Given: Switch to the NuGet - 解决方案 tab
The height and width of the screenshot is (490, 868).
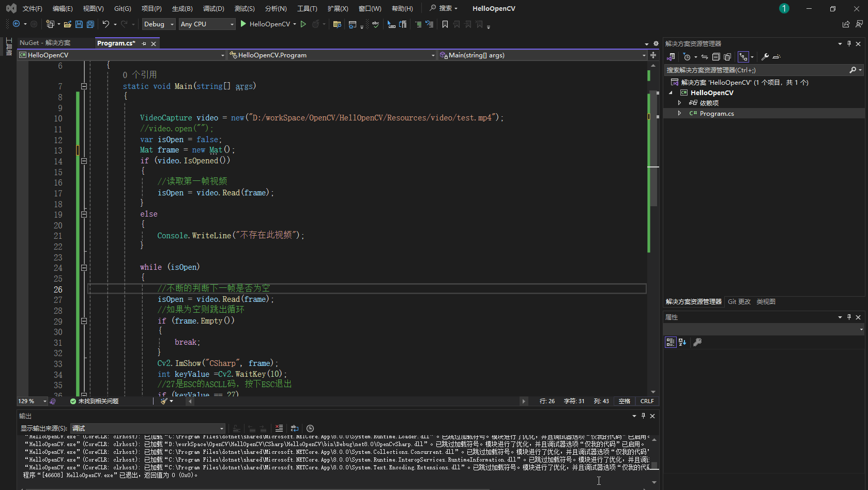Looking at the screenshot, I should (x=45, y=43).
